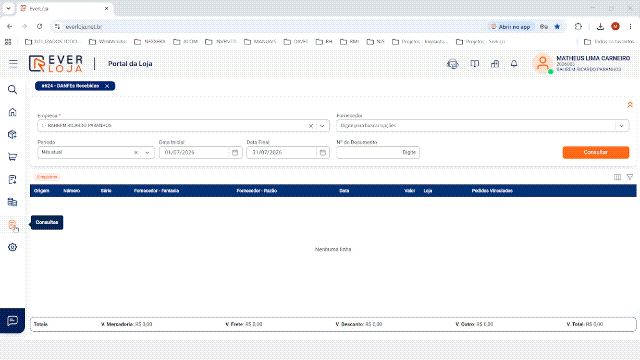
Task: Click the Nº do Documento input
Action: coord(378,152)
